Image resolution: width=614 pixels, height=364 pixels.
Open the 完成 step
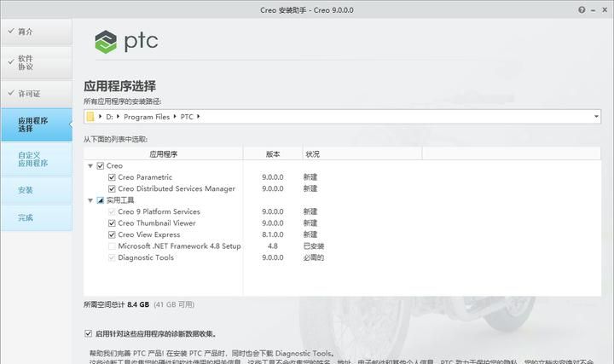tap(37, 217)
